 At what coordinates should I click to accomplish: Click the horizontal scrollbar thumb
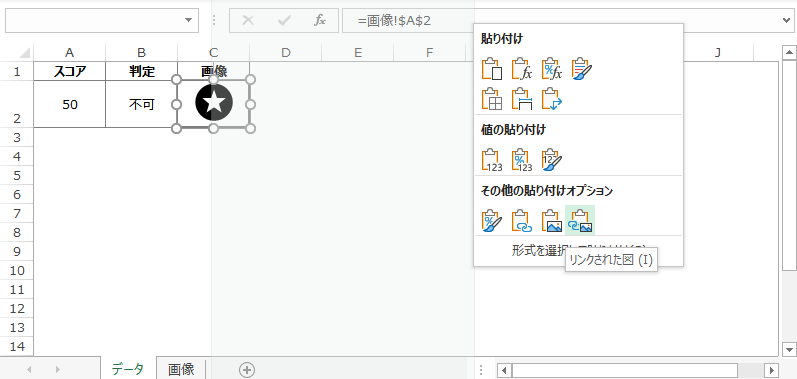[625, 370]
